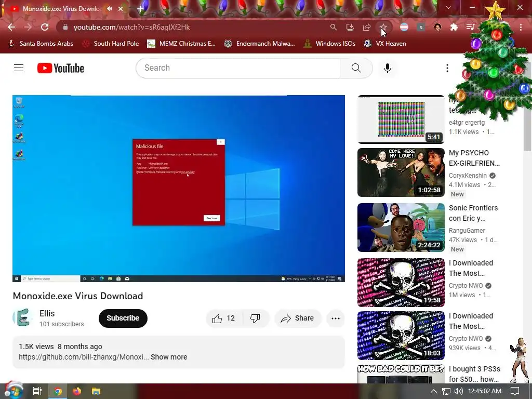
Task: Click the YouTube Search input field
Action: pos(238,68)
